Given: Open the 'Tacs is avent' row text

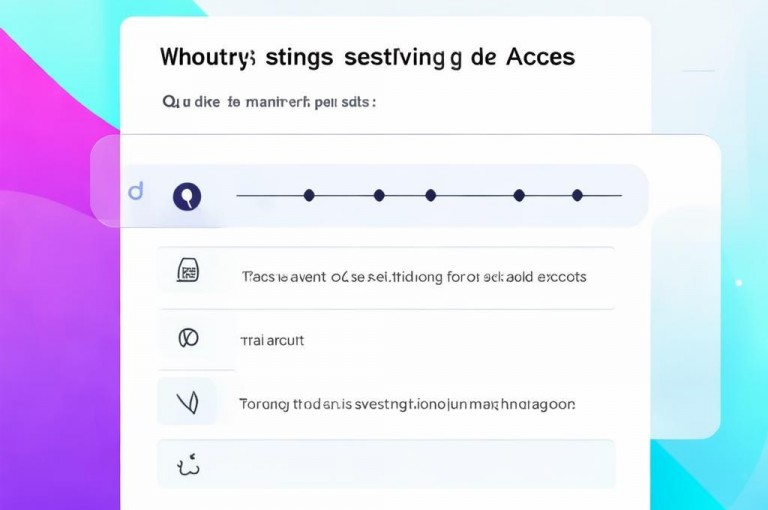Looking at the screenshot, I should [414, 277].
